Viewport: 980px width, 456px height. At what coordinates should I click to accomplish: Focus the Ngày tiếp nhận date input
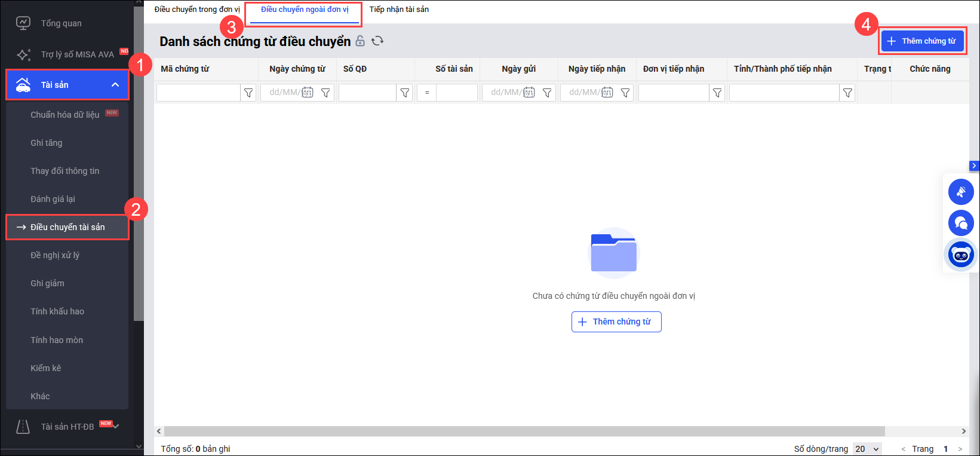584,93
